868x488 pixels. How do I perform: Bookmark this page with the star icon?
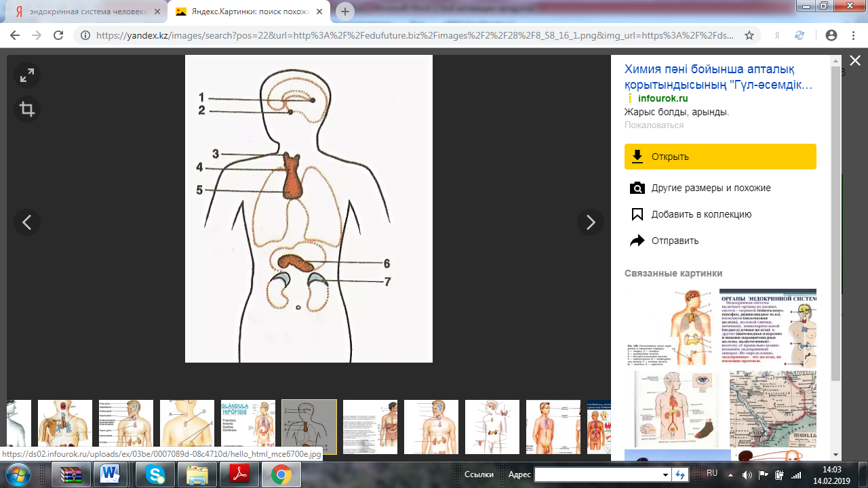[x=749, y=35]
